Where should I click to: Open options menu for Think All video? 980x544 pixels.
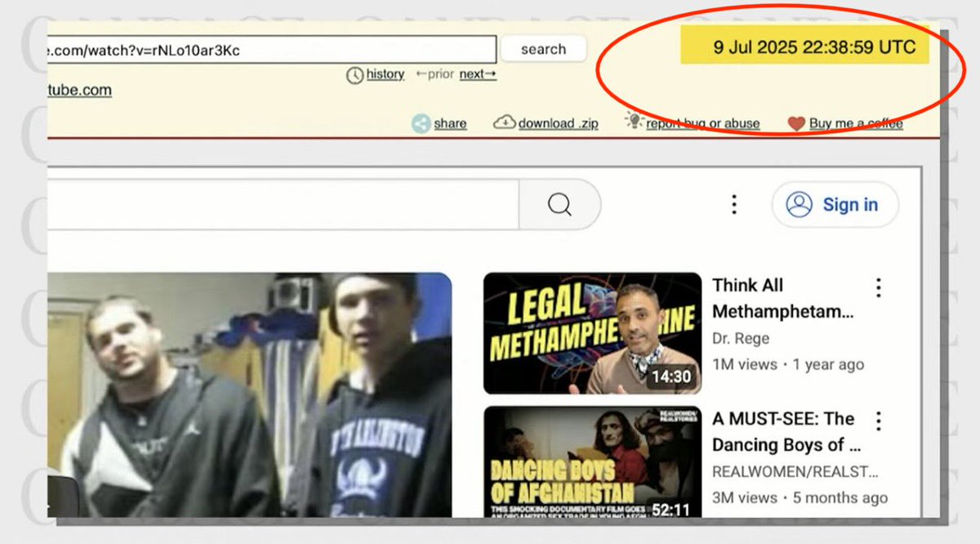(879, 288)
